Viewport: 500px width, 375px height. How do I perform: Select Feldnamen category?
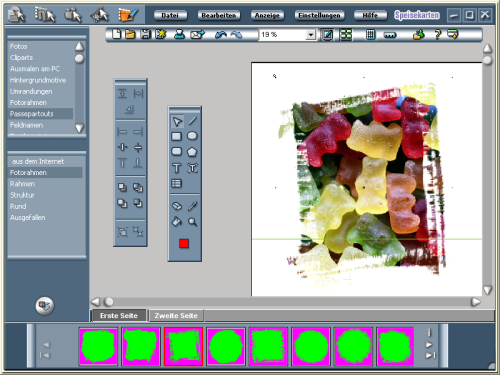click(x=26, y=125)
